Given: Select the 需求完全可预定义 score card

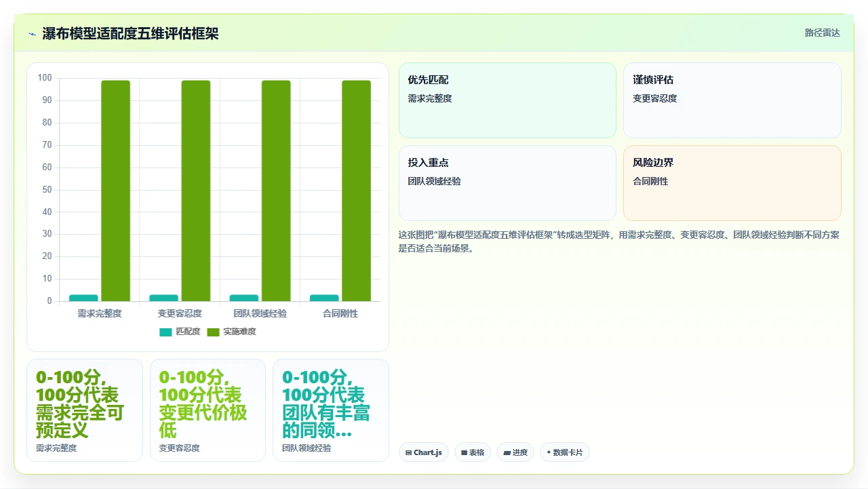Looking at the screenshot, I should pyautogui.click(x=85, y=410).
